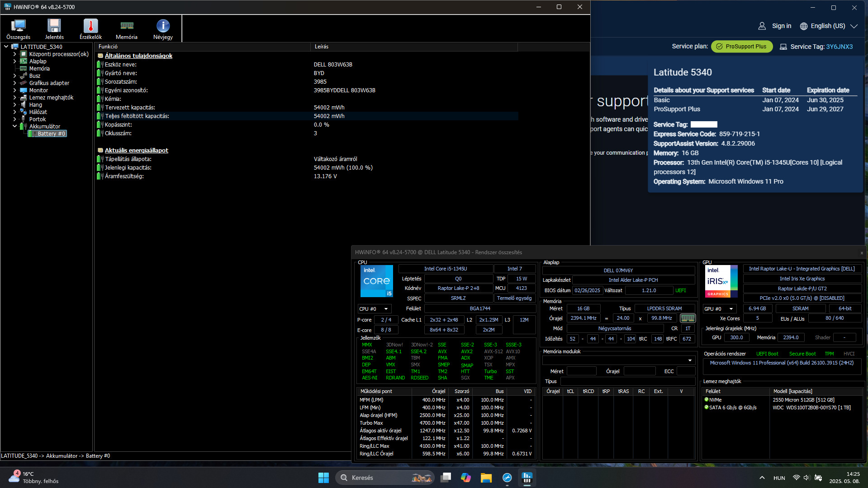Open File Explorer from taskbar
Screen dimensions: 868x488
coord(486,478)
